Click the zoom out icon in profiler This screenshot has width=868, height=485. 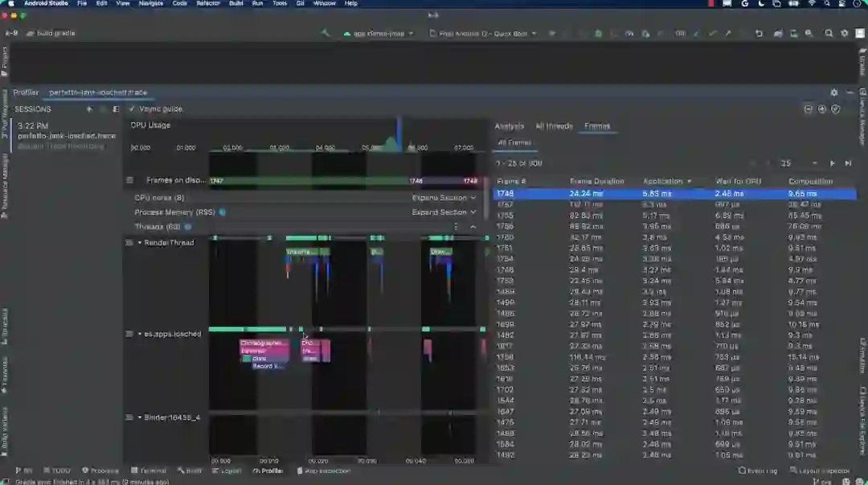809,109
